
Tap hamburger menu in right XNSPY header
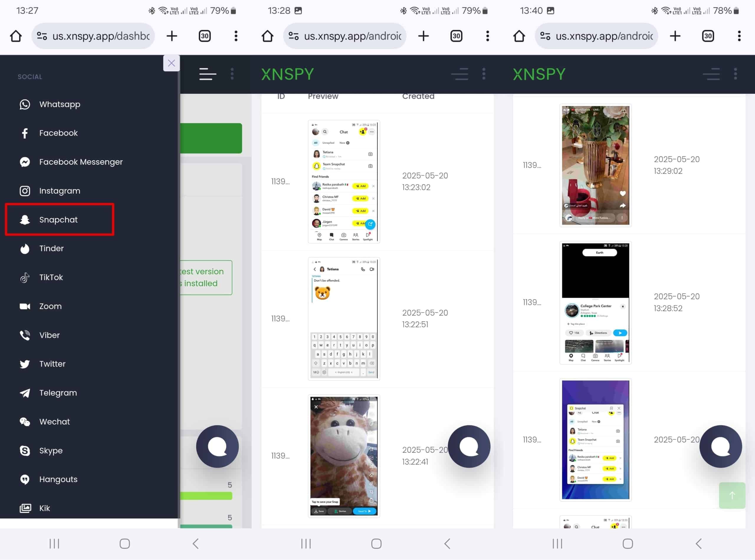[x=711, y=74]
